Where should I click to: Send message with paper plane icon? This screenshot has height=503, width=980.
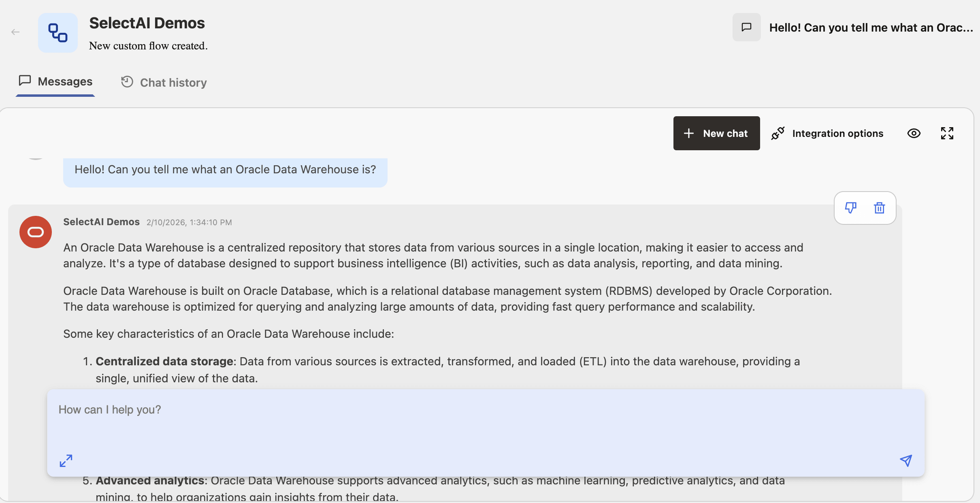[906, 460]
